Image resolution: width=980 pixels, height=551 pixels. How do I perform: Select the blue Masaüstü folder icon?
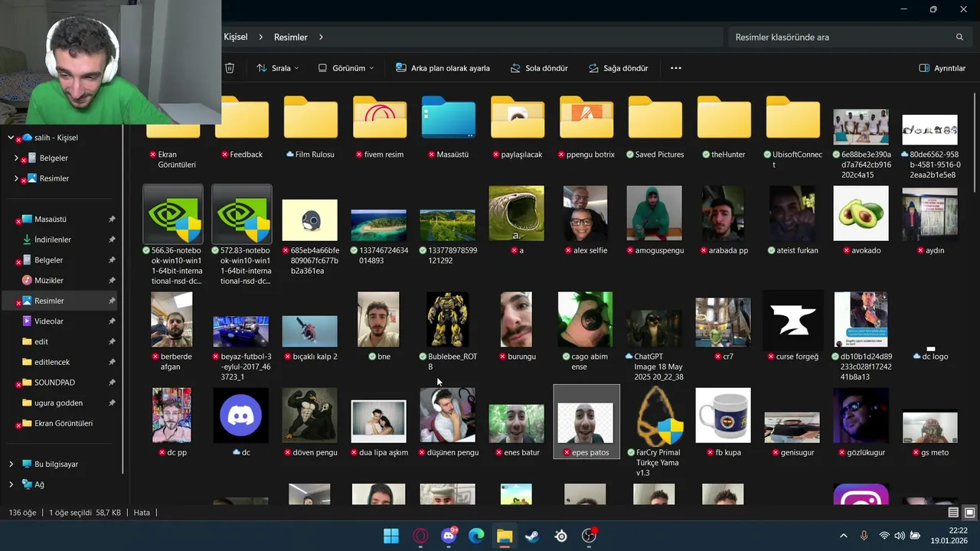coord(448,118)
